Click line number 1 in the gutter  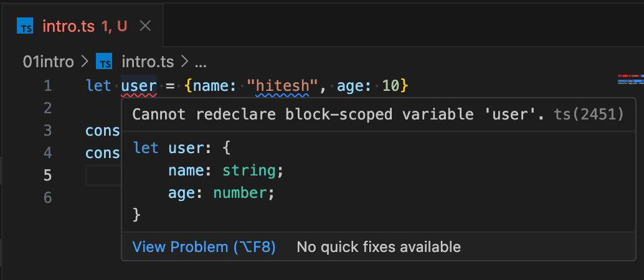pyautogui.click(x=47, y=86)
